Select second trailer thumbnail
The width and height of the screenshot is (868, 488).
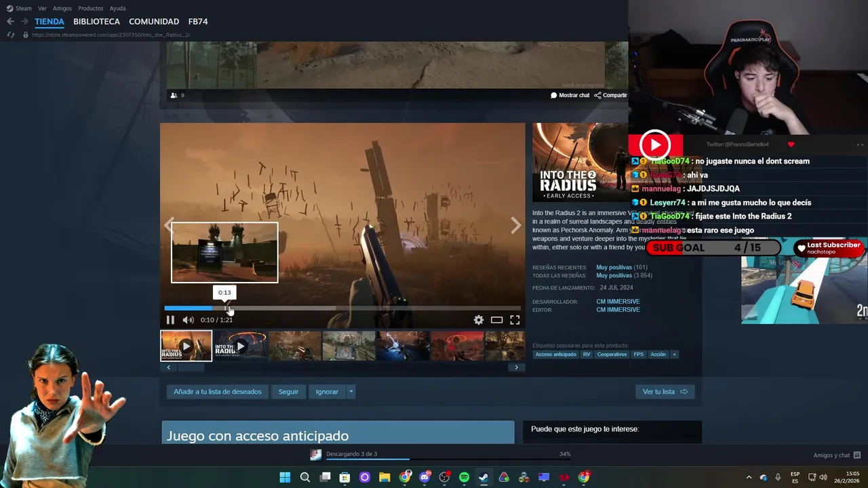pos(240,346)
